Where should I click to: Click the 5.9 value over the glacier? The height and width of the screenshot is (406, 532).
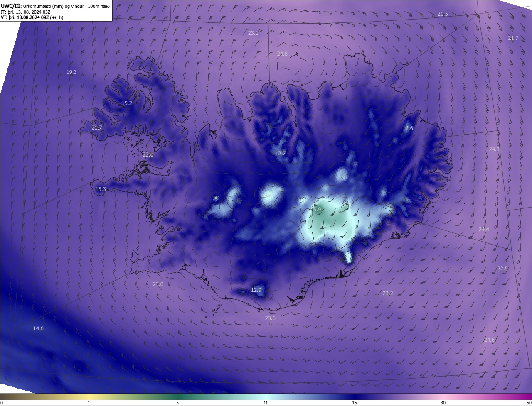click(x=317, y=210)
